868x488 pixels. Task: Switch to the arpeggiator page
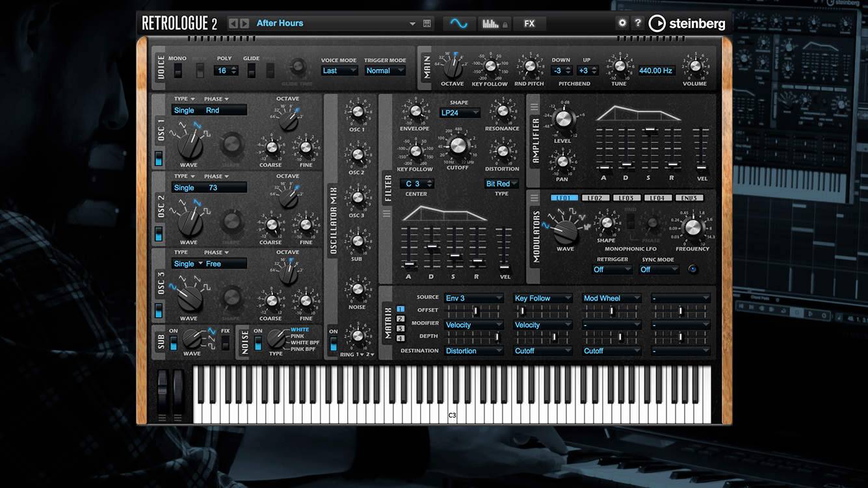(494, 23)
